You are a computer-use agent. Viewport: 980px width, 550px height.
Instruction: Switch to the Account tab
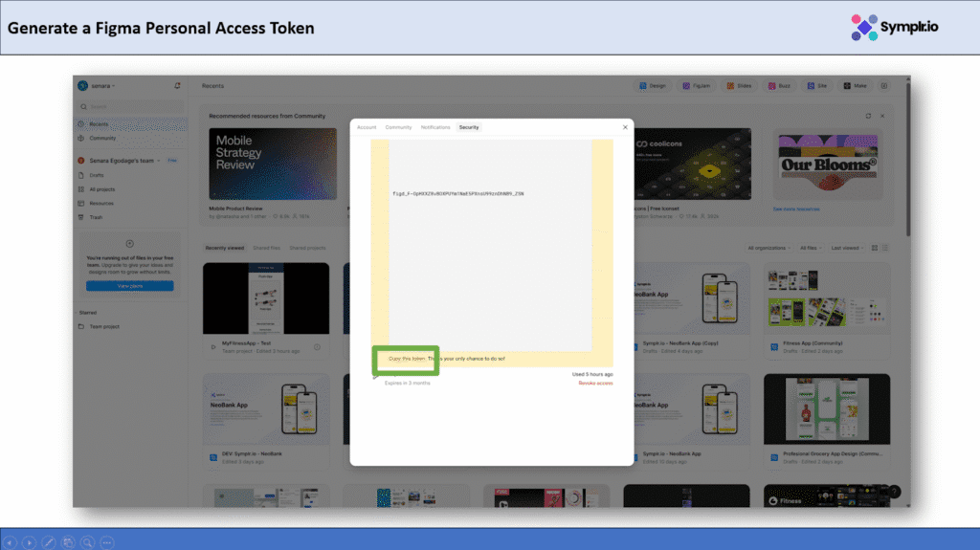(367, 127)
